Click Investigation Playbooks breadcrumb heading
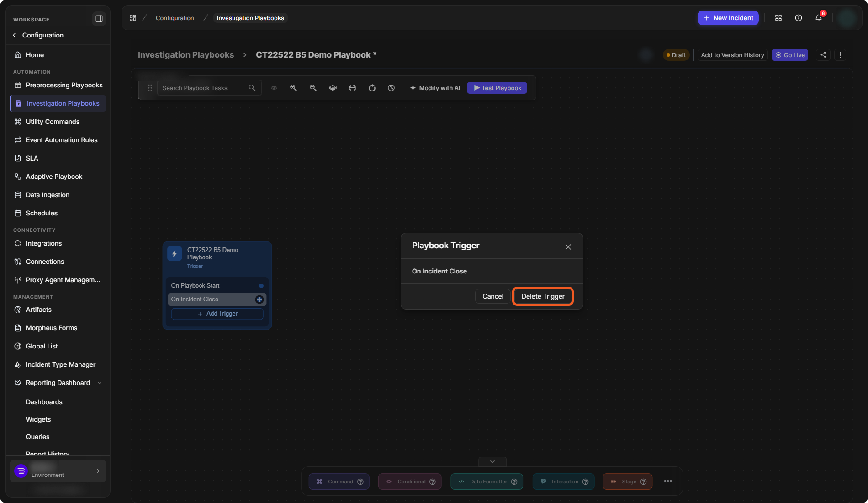Viewport: 868px width, 503px height. [x=186, y=55]
